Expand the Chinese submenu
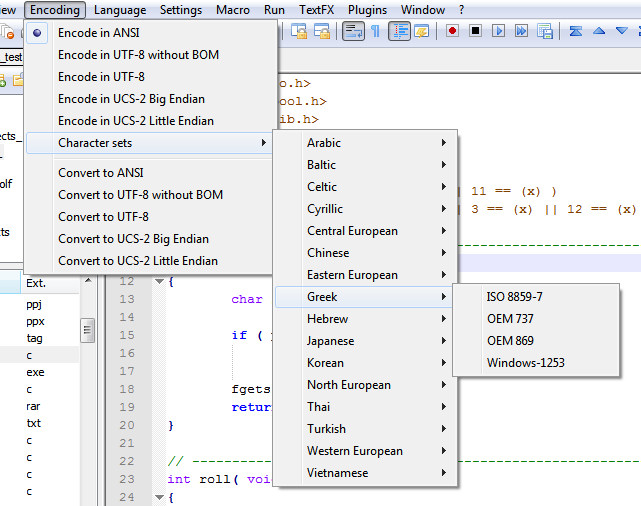Viewport: 641px width, 506px height. [x=365, y=253]
